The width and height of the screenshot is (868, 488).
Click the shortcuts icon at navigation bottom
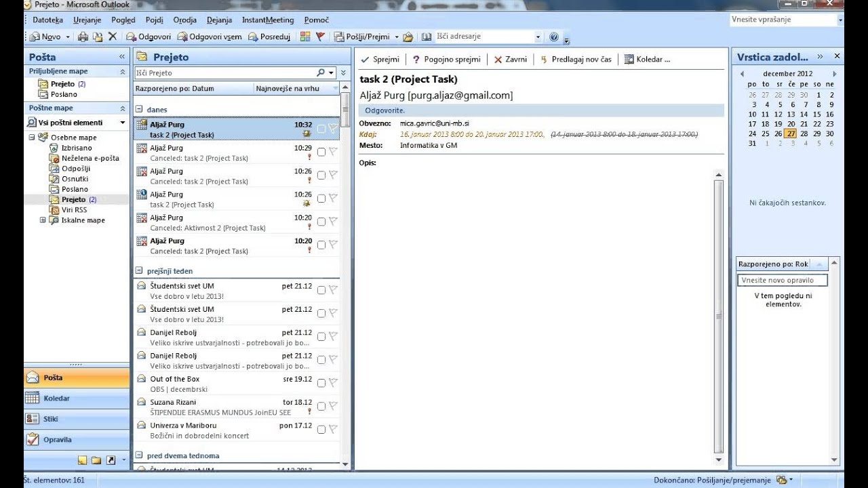pyautogui.click(x=111, y=460)
